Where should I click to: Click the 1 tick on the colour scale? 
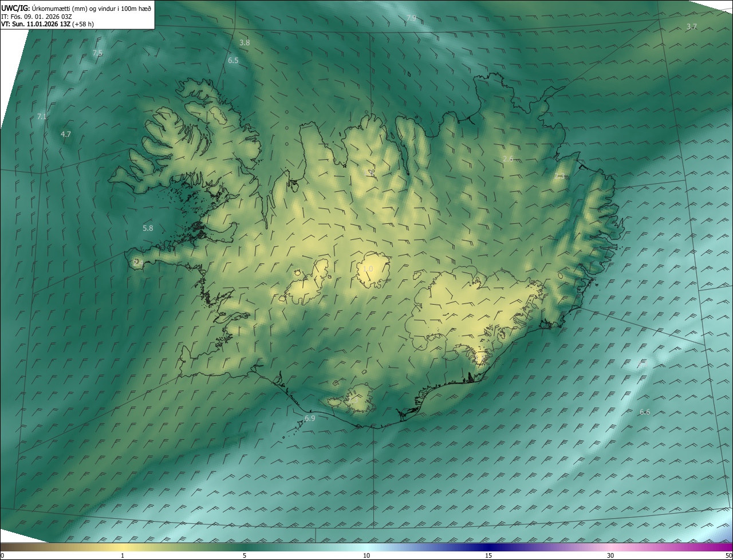click(x=123, y=555)
